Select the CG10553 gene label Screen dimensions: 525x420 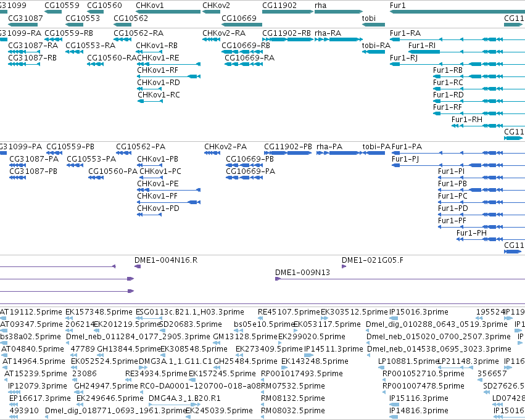click(x=83, y=18)
